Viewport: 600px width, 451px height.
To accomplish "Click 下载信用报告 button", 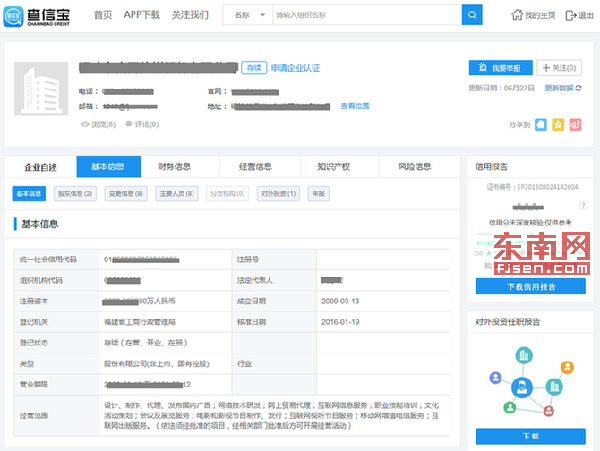I will click(531, 286).
